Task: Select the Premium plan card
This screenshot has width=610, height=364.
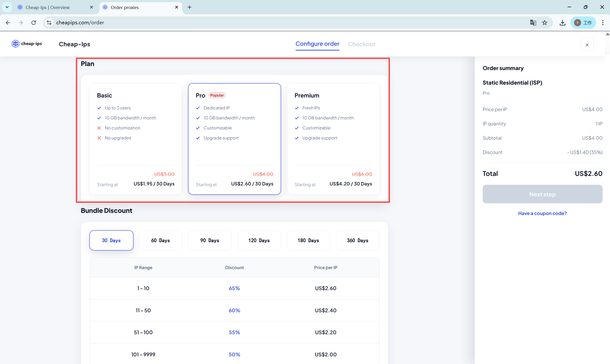Action: coord(333,139)
